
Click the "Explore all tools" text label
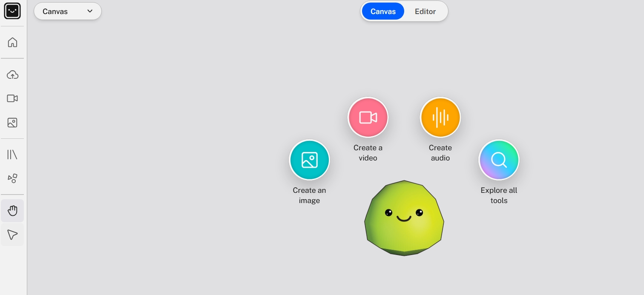[x=499, y=195]
